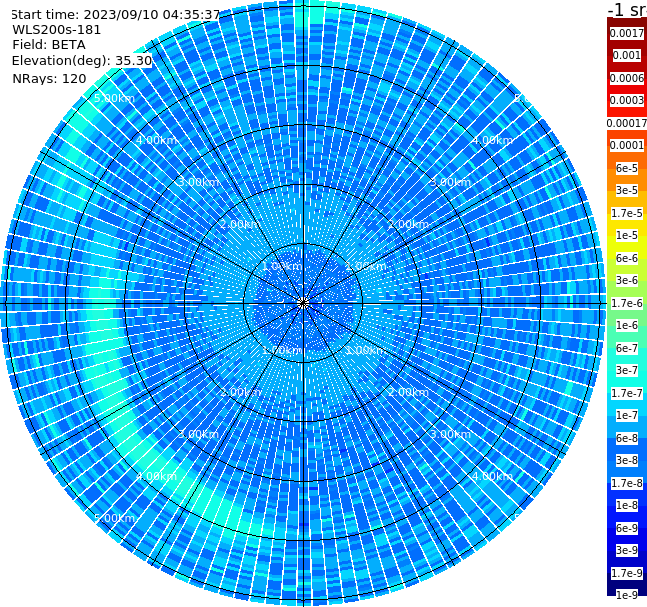Click the colorbar units header reading -1 sr
This screenshot has width=647, height=607.
coord(628,10)
